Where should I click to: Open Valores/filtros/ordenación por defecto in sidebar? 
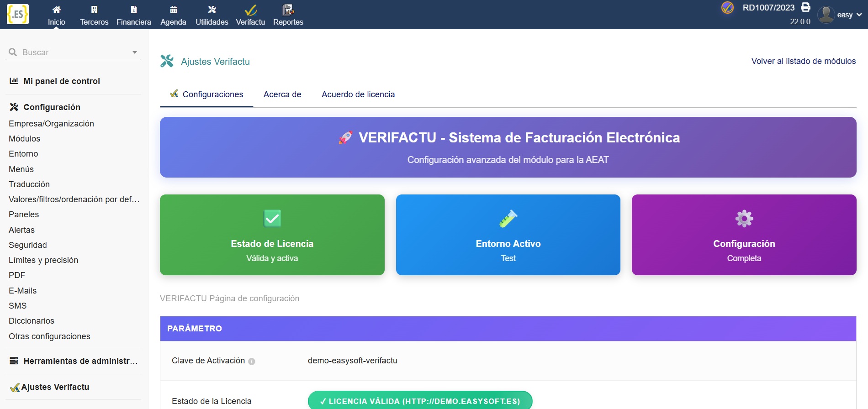[x=74, y=199]
